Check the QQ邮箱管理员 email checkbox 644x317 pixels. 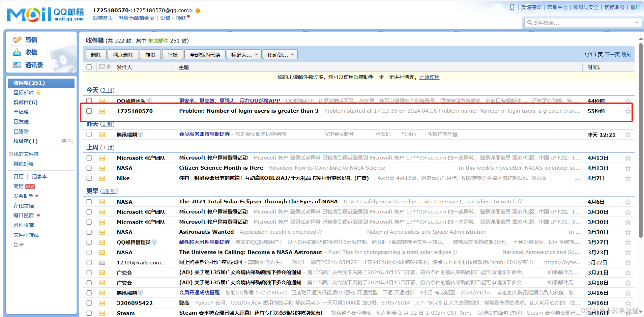(89, 242)
